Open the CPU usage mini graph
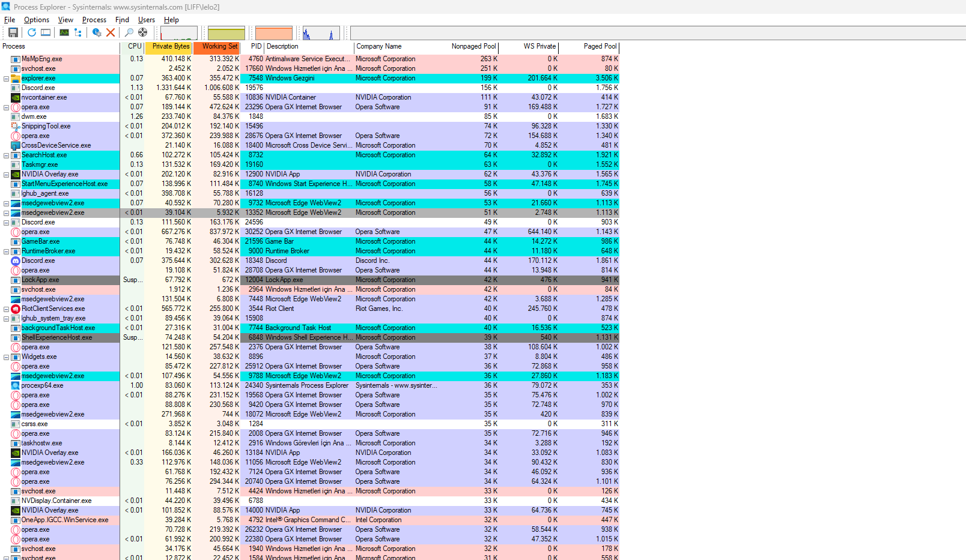The image size is (966, 560). [x=179, y=33]
